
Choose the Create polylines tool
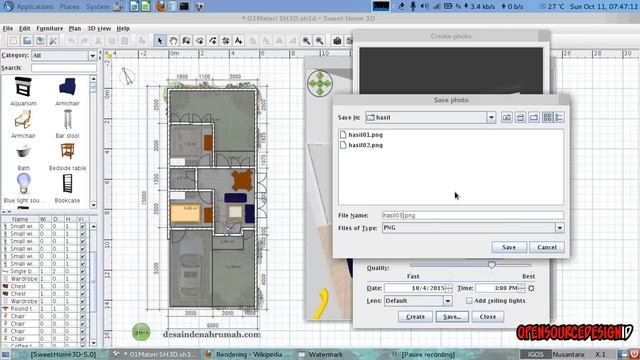click(213, 41)
